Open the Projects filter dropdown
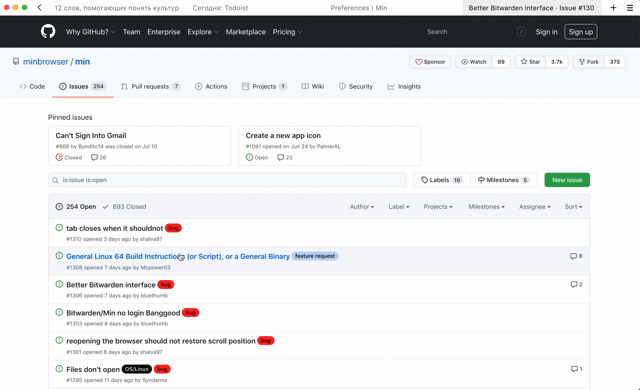The height and width of the screenshot is (390, 640). [x=438, y=207]
